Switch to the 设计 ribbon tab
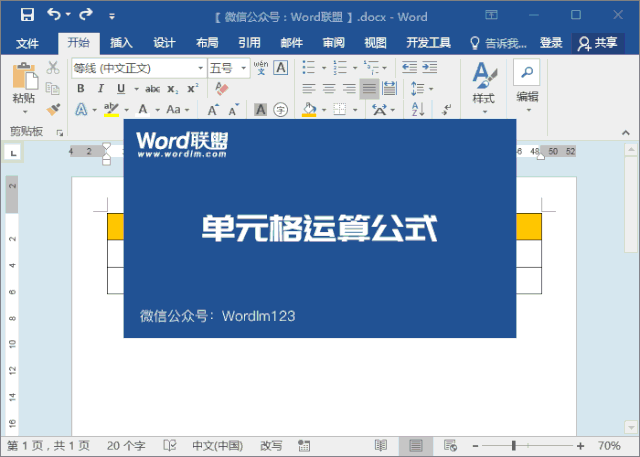The image size is (640, 457). pyautogui.click(x=164, y=42)
